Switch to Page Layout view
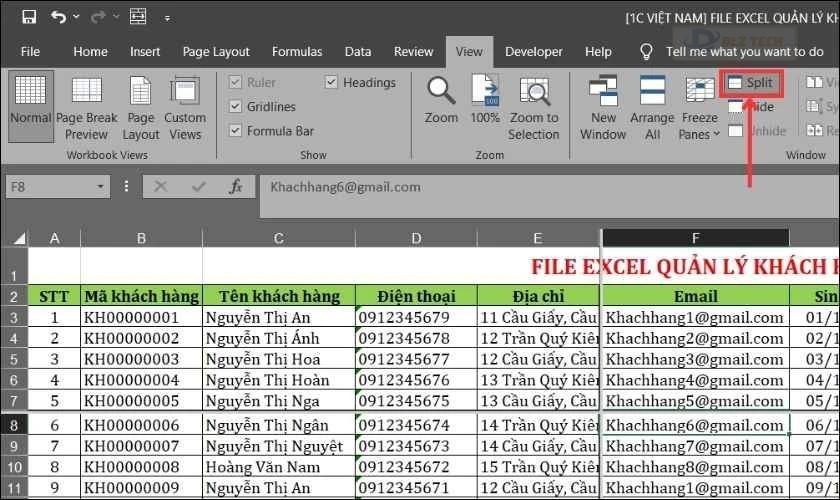Viewport: 840px width, 500px height. point(140,109)
